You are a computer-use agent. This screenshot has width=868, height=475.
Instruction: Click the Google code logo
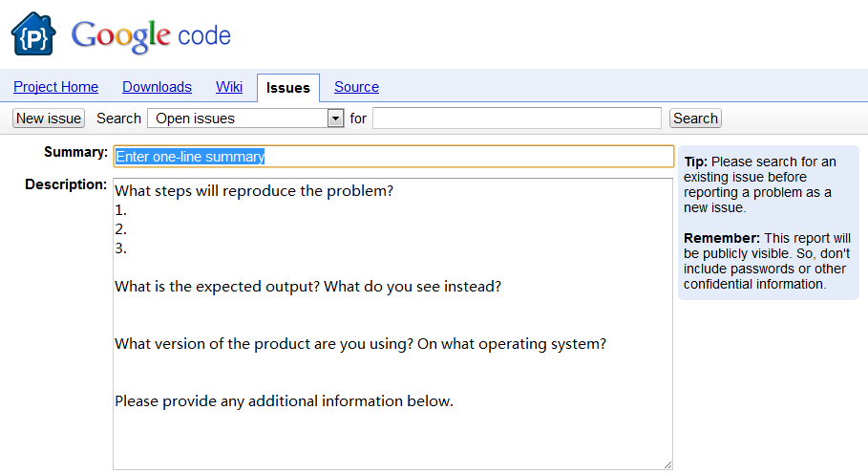click(151, 36)
